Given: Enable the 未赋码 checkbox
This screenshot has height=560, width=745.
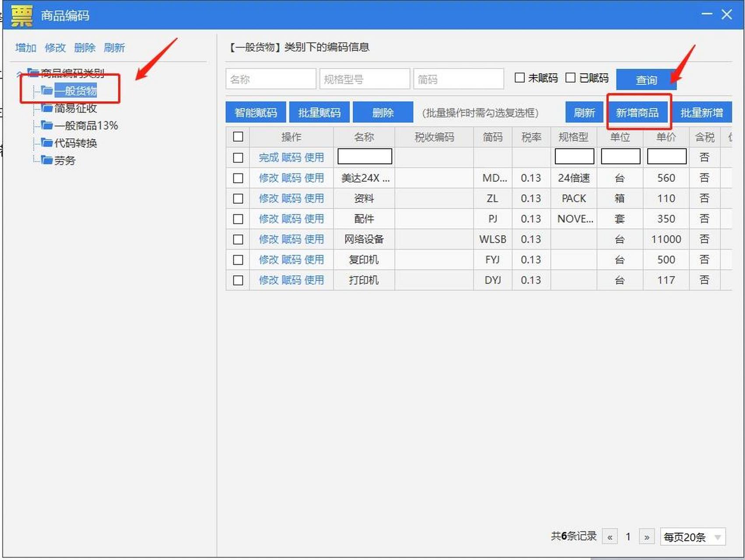Looking at the screenshot, I should 520,78.
